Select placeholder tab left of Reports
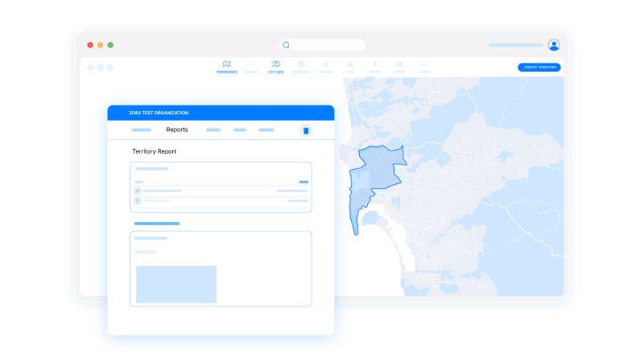The width and height of the screenshot is (644, 362). tap(141, 130)
